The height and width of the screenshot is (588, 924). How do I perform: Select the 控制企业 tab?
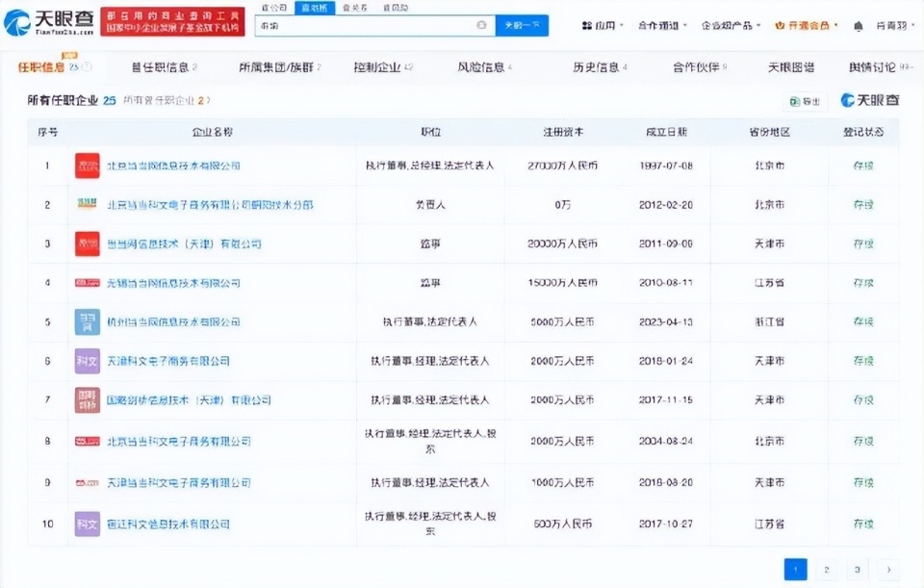[x=384, y=67]
